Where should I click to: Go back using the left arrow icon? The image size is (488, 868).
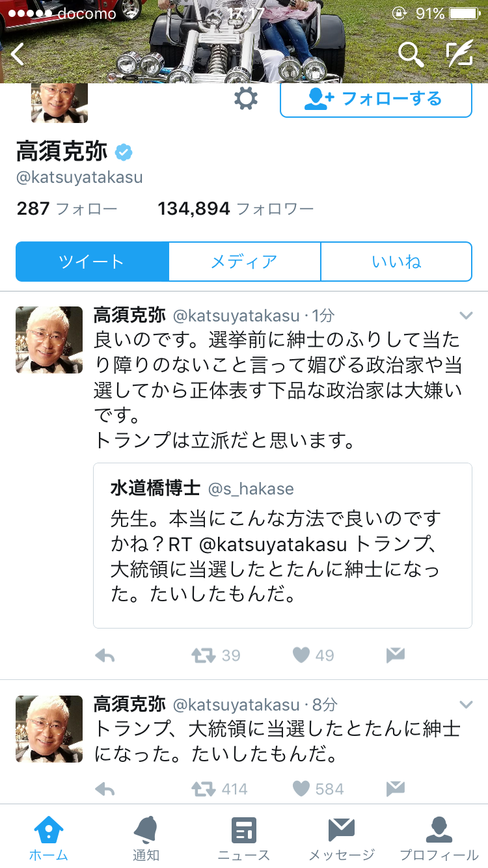18,55
